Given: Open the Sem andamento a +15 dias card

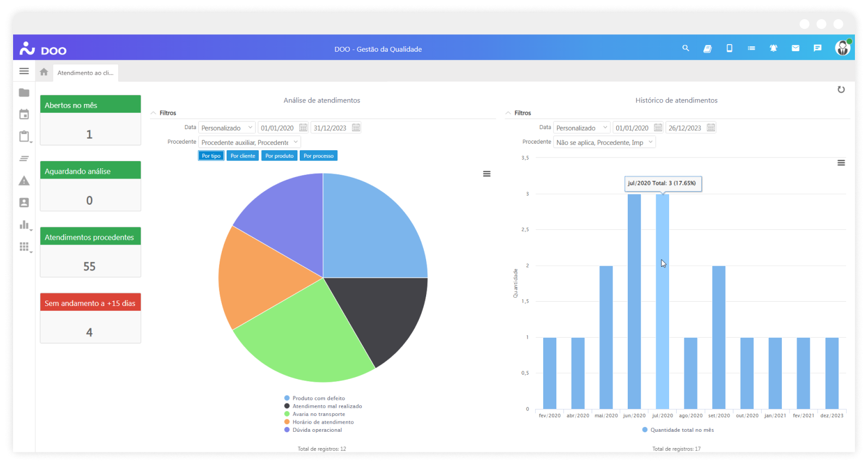Looking at the screenshot, I should tap(90, 318).
